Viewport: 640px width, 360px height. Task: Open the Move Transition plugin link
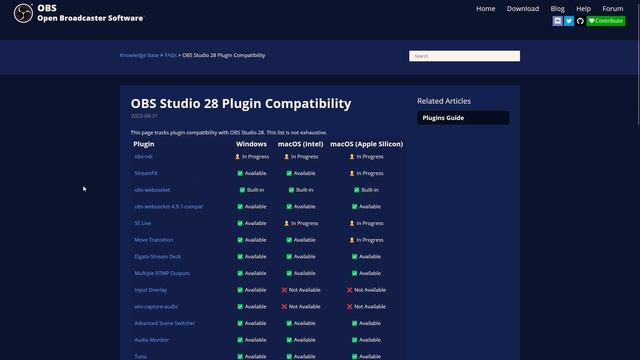[153, 240]
